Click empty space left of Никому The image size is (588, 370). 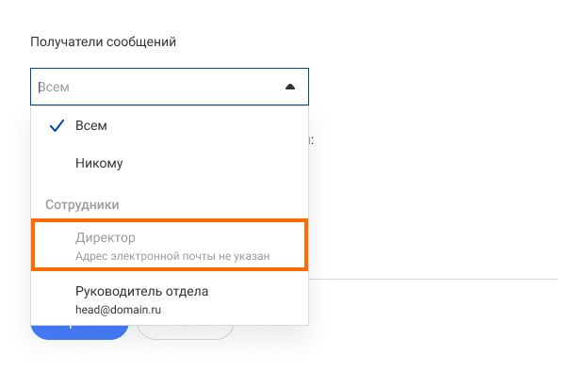pyautogui.click(x=53, y=163)
